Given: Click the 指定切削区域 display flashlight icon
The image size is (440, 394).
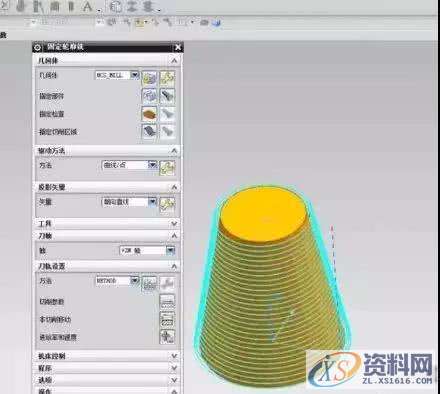Looking at the screenshot, I should tap(167, 132).
